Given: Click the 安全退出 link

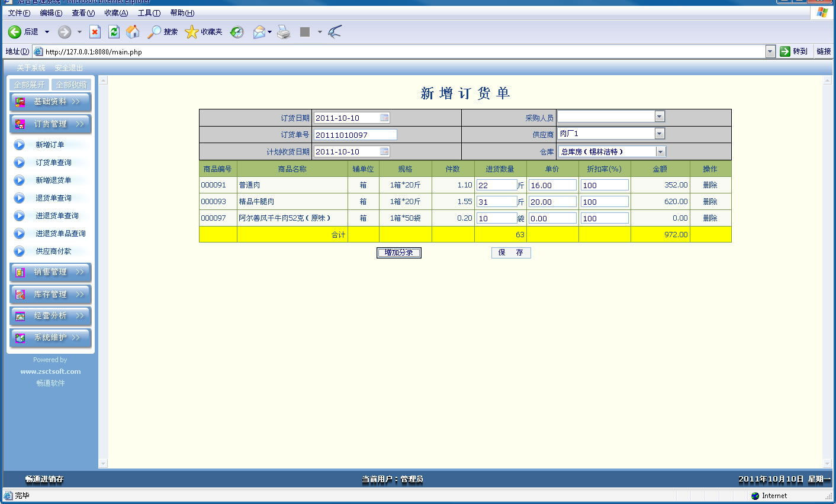Looking at the screenshot, I should tap(69, 68).
